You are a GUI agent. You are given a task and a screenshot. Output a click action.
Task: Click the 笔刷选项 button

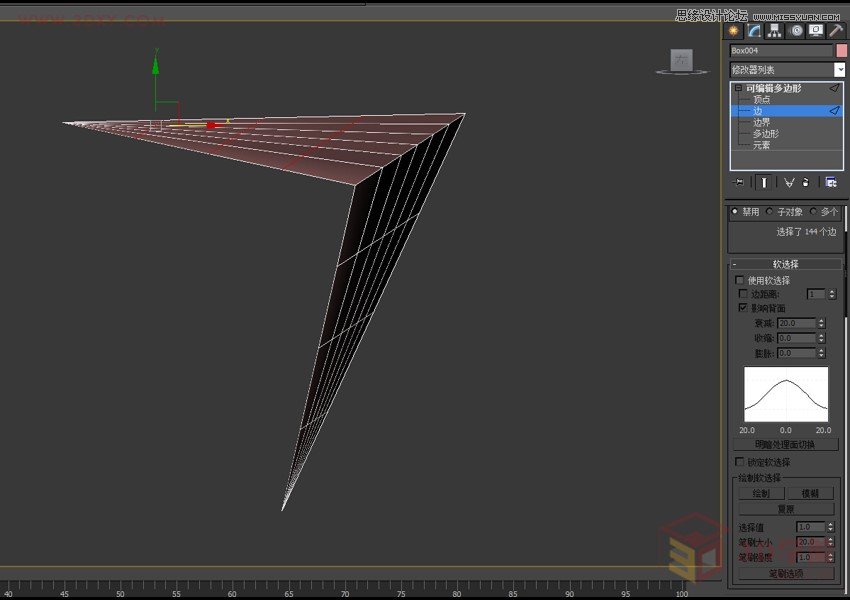[x=785, y=574]
